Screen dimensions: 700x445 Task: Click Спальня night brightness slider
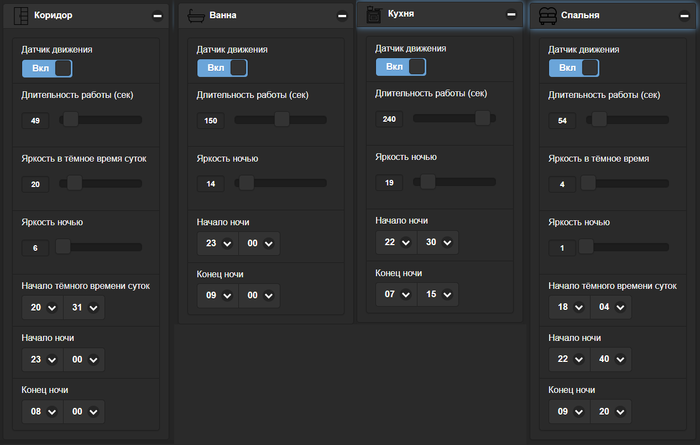point(624,247)
